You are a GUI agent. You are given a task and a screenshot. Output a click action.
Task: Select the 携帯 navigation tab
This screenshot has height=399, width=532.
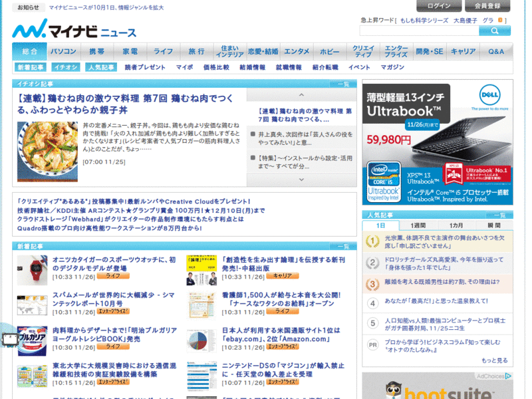96,52
